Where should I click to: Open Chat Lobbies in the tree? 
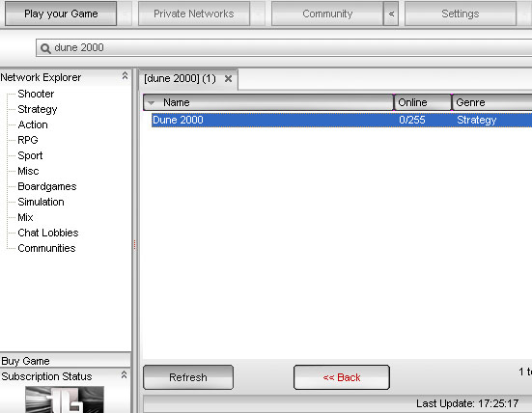[48, 233]
